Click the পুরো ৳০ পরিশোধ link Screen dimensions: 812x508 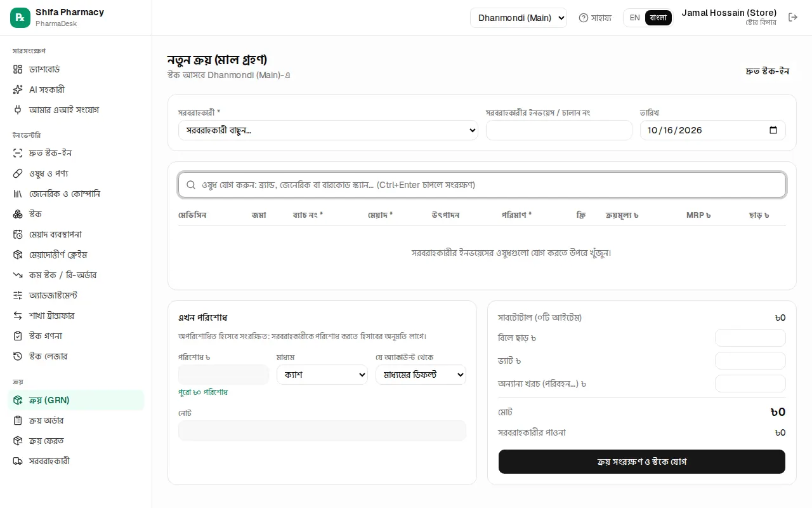203,392
